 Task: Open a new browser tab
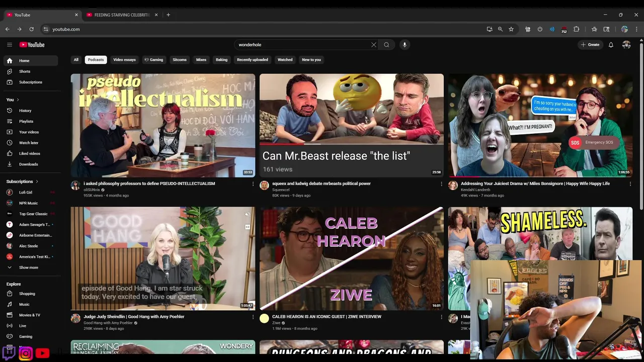pos(168,15)
